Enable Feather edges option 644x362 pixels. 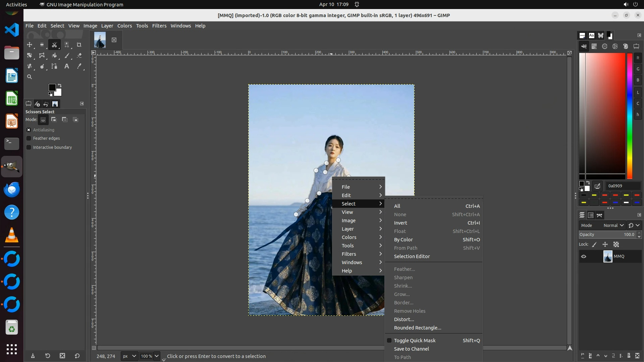point(29,138)
